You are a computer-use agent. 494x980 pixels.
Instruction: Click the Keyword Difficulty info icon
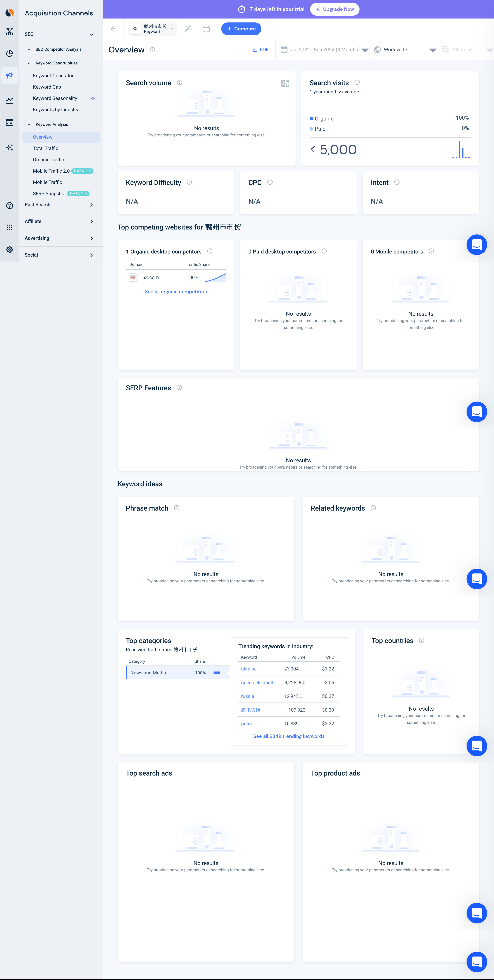[x=189, y=182]
